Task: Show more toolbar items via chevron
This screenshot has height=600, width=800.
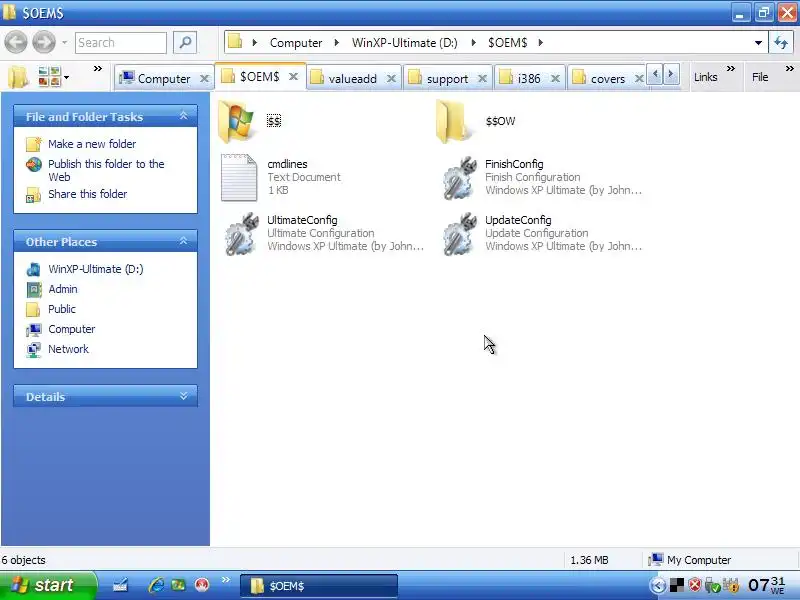Action: (97, 68)
